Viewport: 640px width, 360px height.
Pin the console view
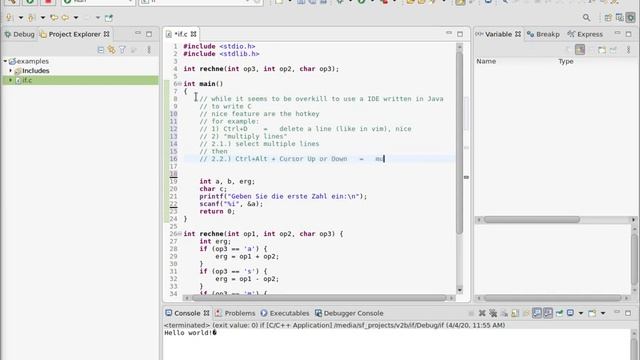tap(559, 313)
